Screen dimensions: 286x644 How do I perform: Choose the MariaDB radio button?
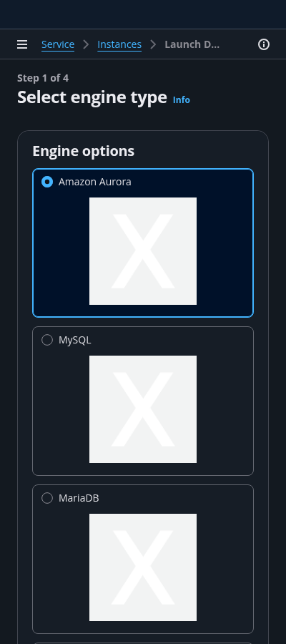(47, 498)
